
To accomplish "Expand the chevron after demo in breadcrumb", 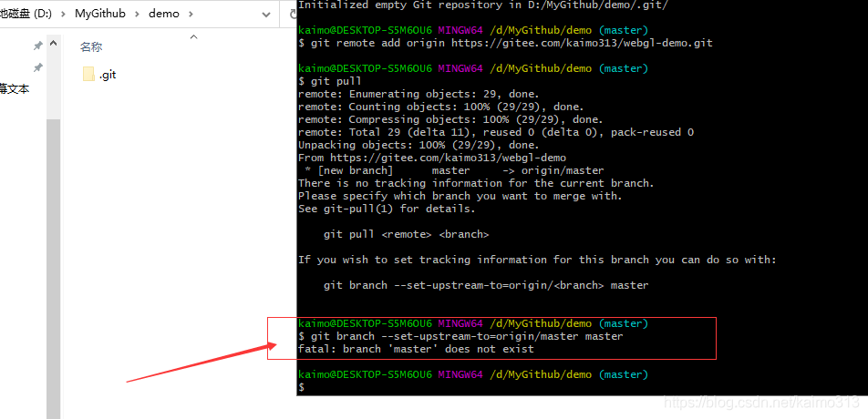I will click(191, 14).
